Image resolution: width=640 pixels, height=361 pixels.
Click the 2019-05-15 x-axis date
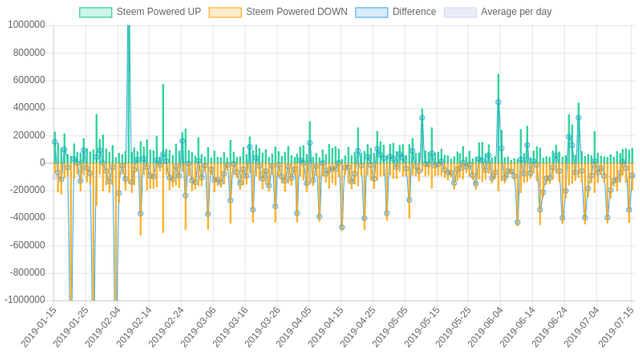pyautogui.click(x=422, y=327)
